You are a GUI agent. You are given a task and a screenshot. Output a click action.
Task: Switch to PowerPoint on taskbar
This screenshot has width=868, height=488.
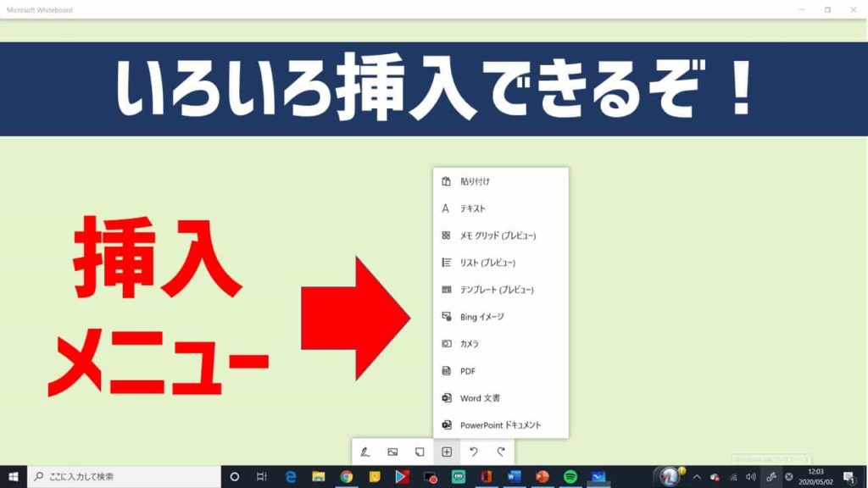coord(542,476)
